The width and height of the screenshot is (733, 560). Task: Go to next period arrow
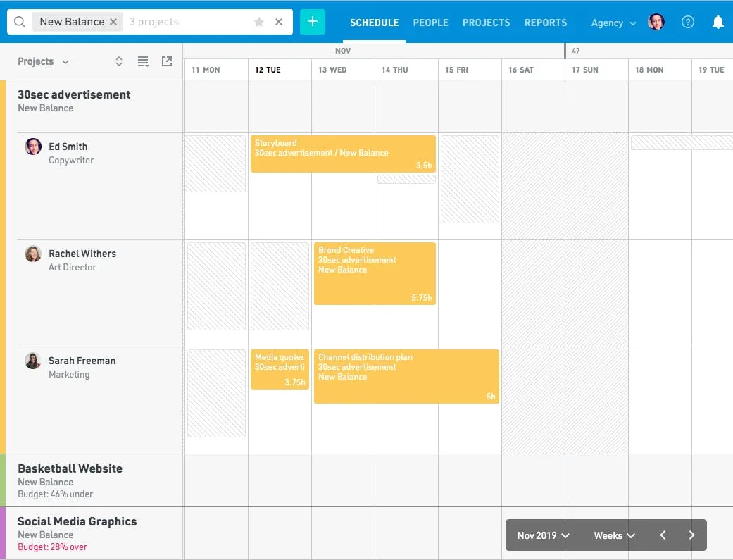tap(692, 535)
